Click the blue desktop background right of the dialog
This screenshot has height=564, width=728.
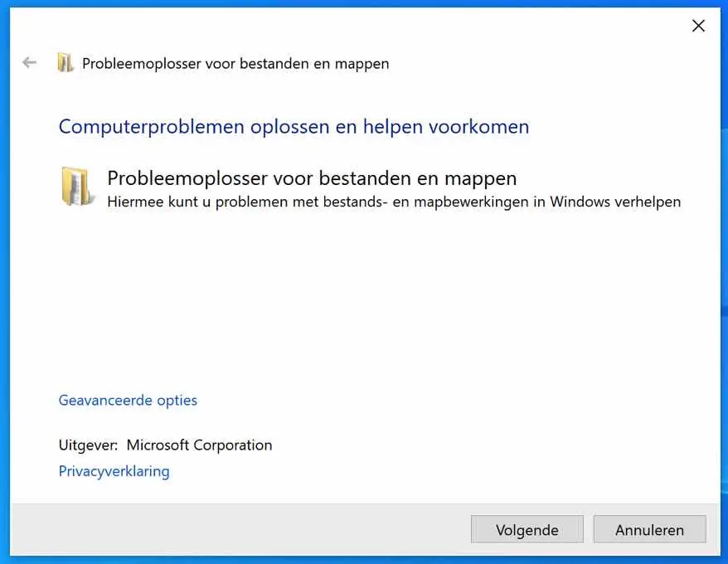tap(725, 279)
